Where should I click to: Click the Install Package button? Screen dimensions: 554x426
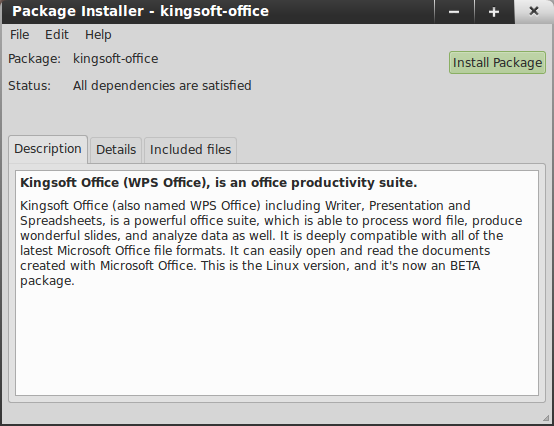497,63
